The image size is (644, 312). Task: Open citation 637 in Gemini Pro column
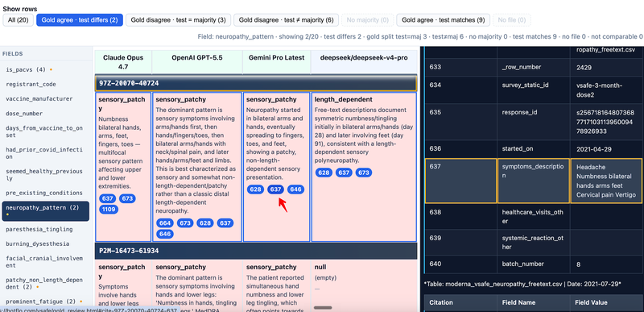tap(275, 189)
